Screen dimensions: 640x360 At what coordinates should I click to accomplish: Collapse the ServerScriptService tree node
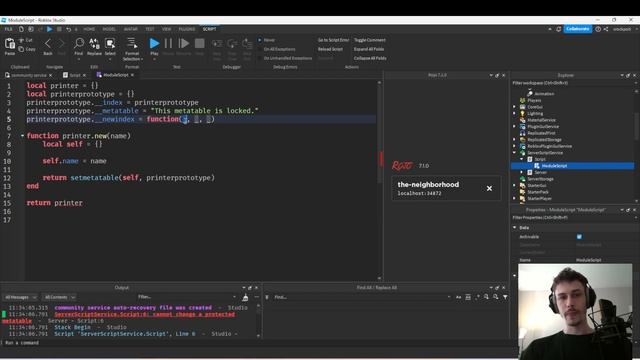[x=515, y=153]
